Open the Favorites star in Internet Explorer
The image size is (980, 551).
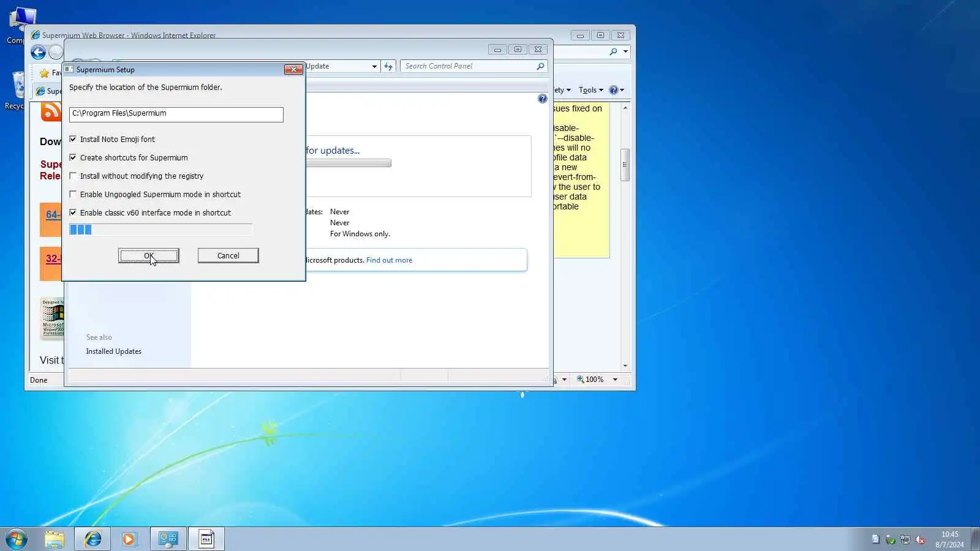pos(44,73)
